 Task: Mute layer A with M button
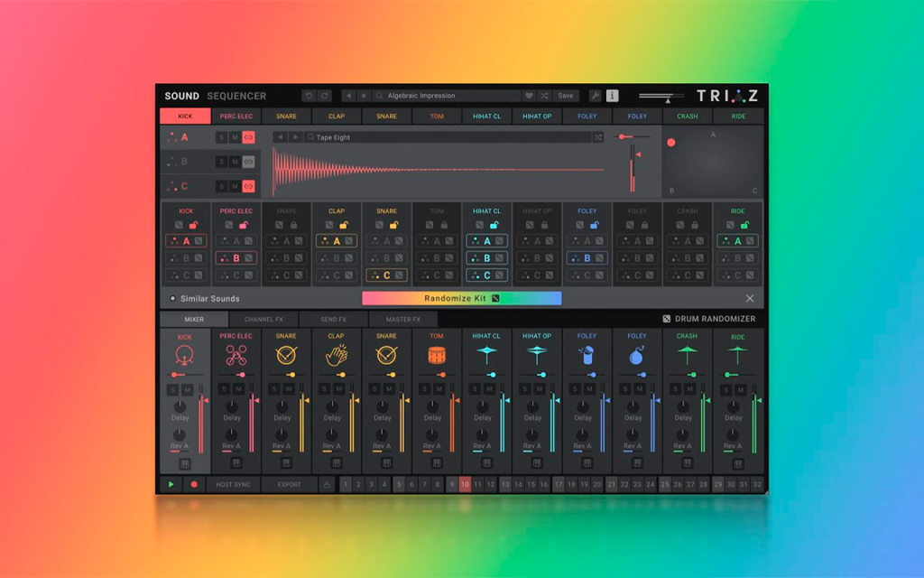pos(235,137)
